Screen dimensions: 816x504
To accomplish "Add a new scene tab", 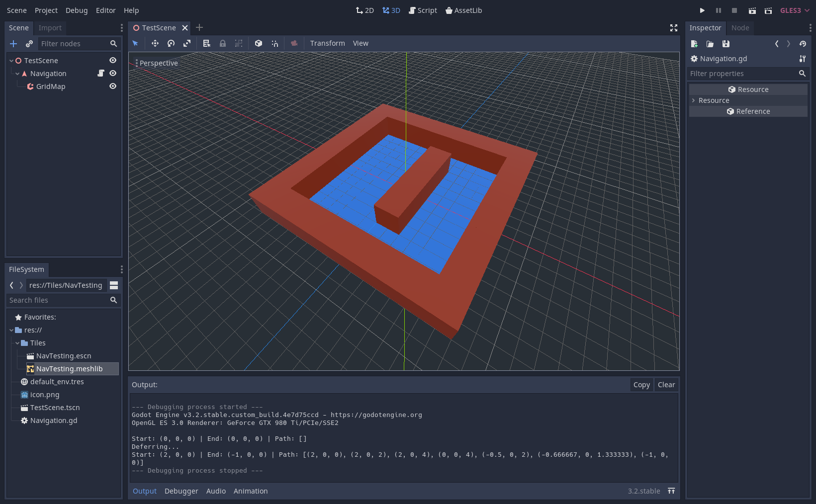I will click(199, 27).
